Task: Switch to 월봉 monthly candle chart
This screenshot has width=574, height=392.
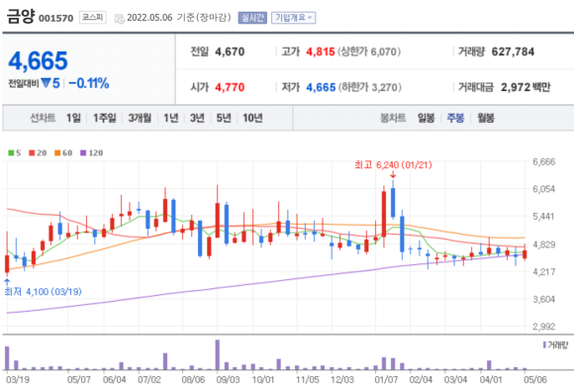Action: [x=486, y=118]
